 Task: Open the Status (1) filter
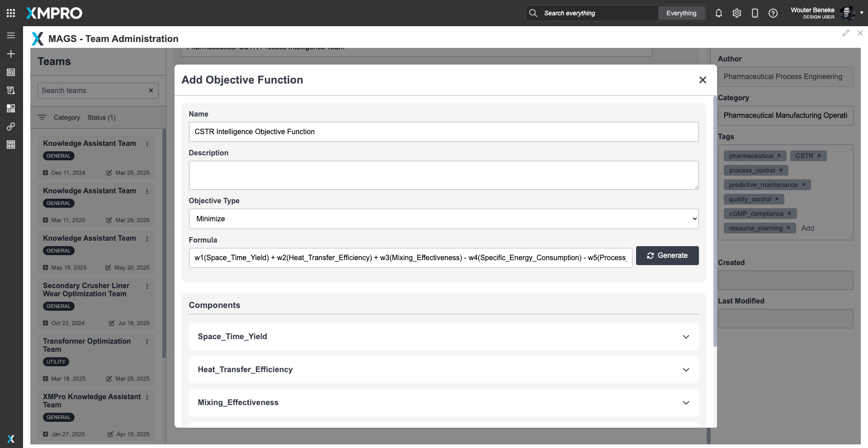[101, 117]
